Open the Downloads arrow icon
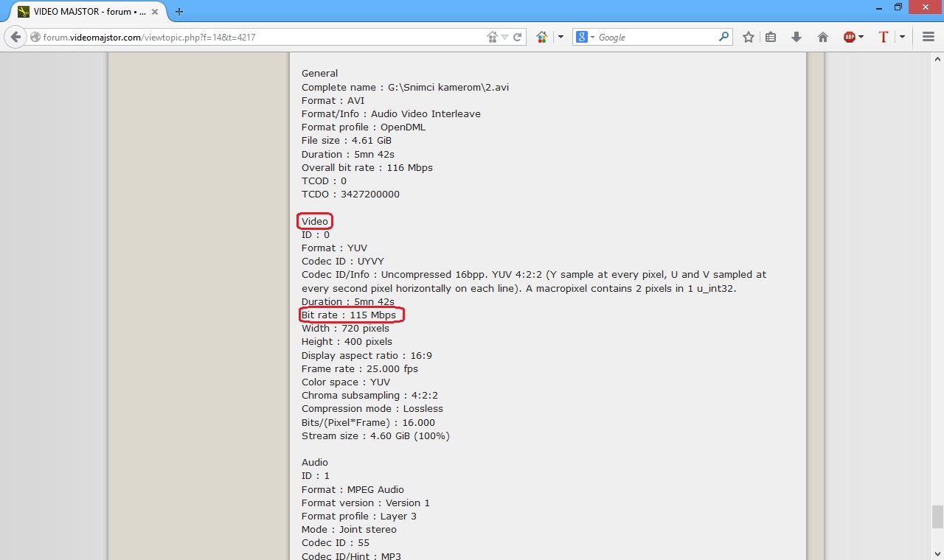This screenshot has height=560, width=944. pos(796,37)
